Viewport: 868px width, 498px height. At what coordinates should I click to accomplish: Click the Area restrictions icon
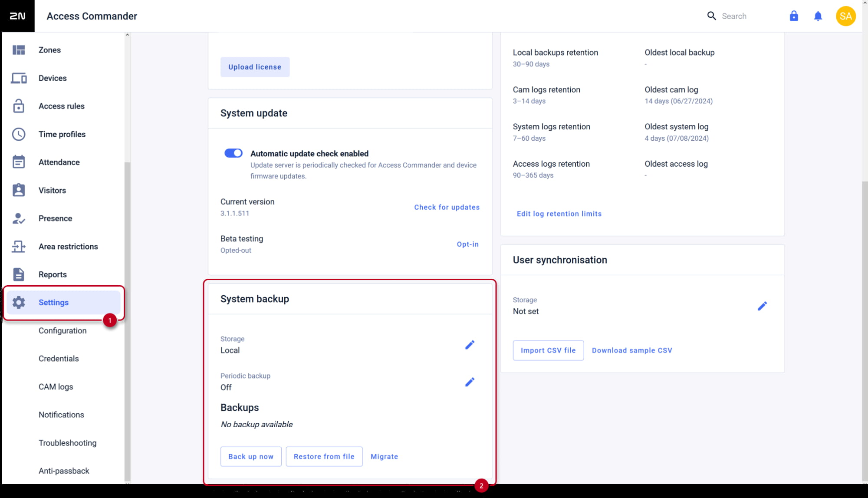point(19,247)
